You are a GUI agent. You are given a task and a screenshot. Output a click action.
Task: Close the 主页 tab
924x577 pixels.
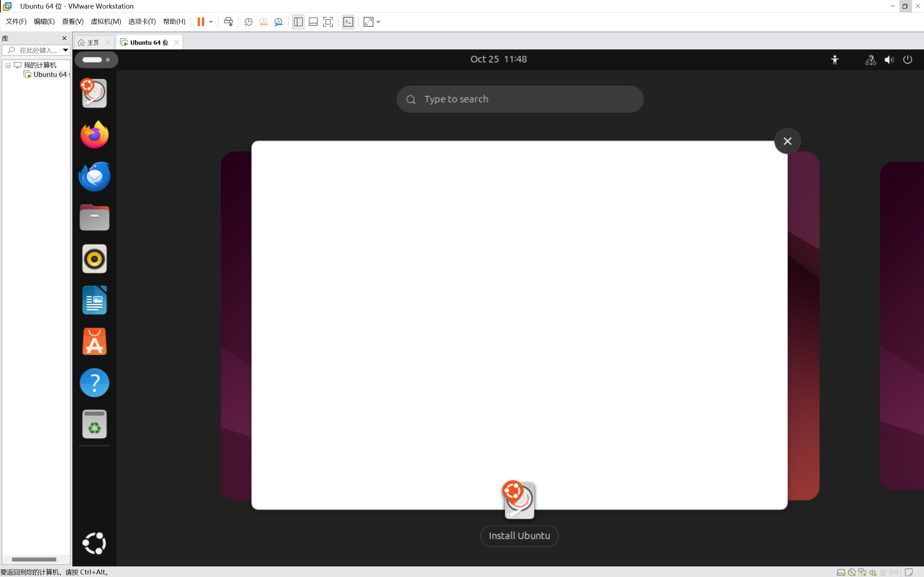[x=108, y=42]
